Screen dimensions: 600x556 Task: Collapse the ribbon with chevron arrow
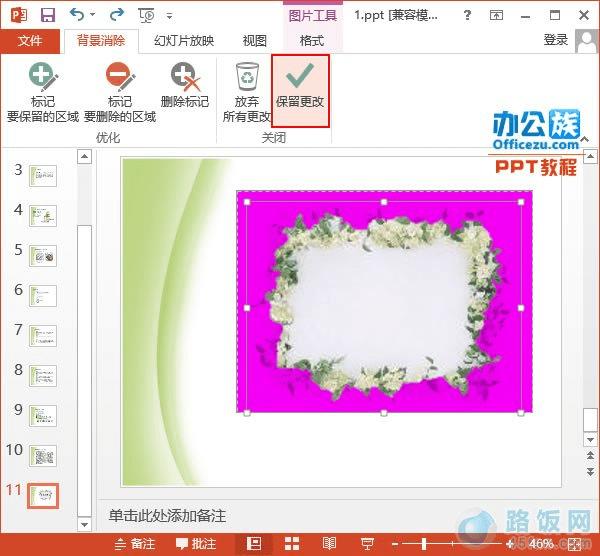[x=585, y=139]
